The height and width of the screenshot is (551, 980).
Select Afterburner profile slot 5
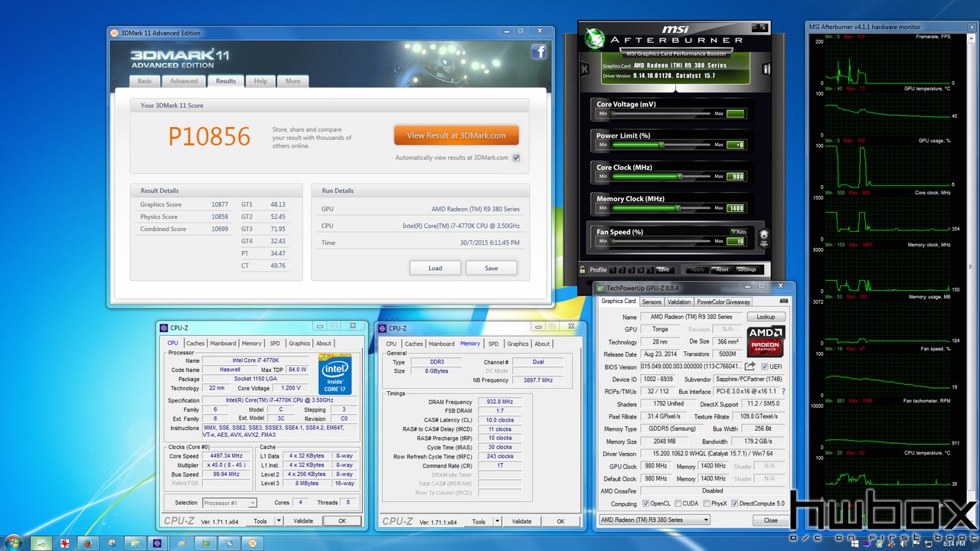(650, 269)
